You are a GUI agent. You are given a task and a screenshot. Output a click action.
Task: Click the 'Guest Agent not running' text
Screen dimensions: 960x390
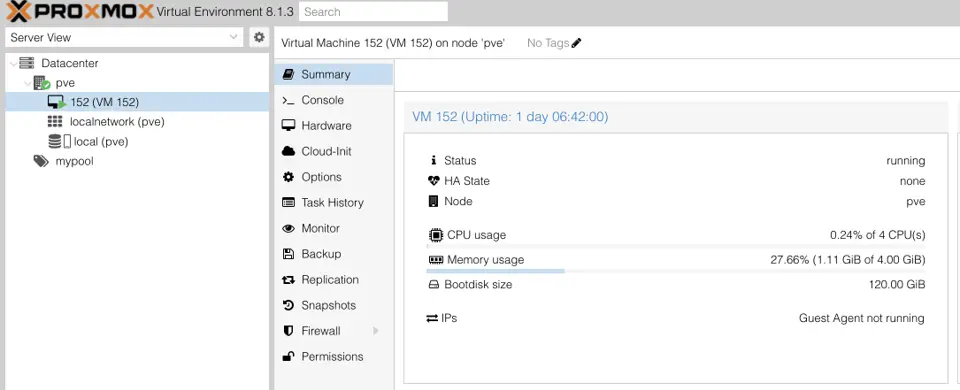tap(861, 318)
